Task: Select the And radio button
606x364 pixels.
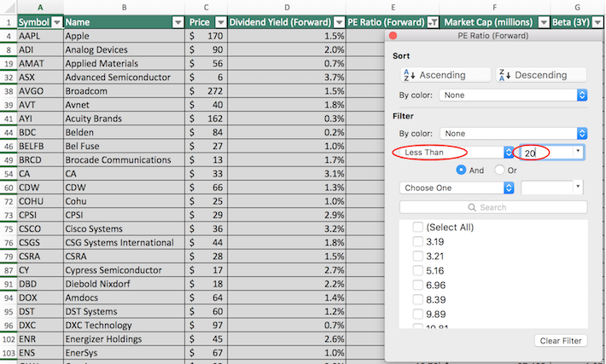Action: coord(462,170)
